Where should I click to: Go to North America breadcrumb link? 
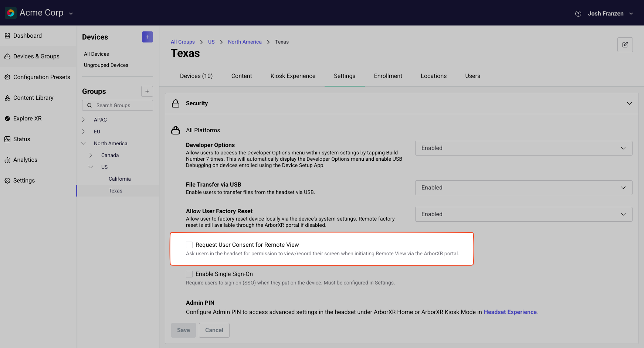pyautogui.click(x=245, y=42)
